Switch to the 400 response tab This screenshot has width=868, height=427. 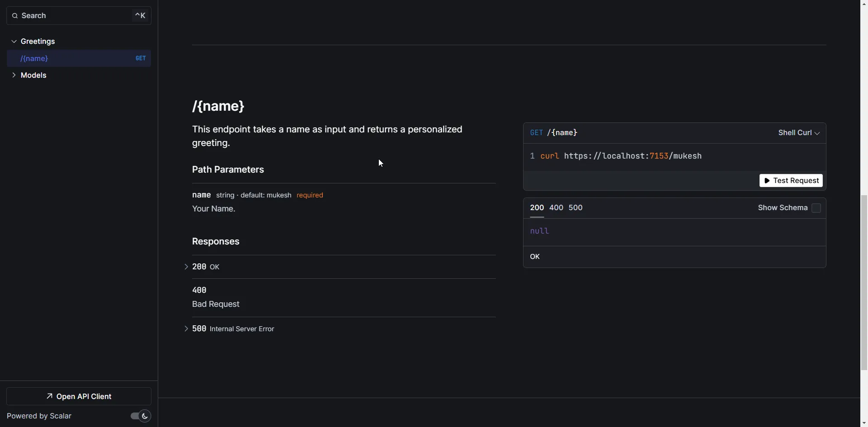click(x=556, y=208)
